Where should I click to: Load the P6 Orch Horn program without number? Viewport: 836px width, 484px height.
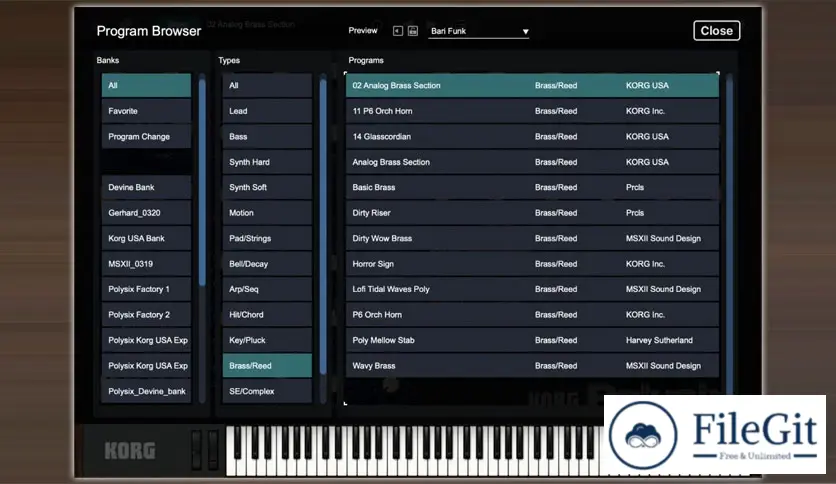[x=532, y=314]
